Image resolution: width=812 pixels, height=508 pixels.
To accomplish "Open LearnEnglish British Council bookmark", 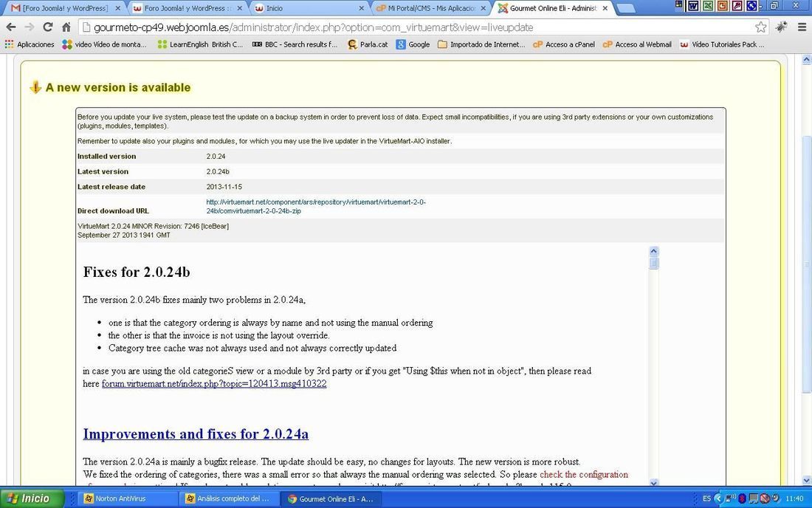I will click(200, 44).
